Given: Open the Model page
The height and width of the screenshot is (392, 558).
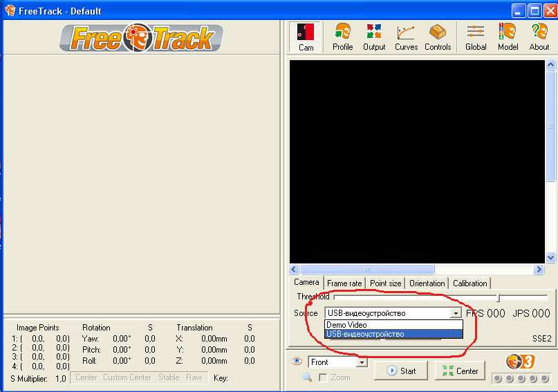Looking at the screenshot, I should point(508,37).
